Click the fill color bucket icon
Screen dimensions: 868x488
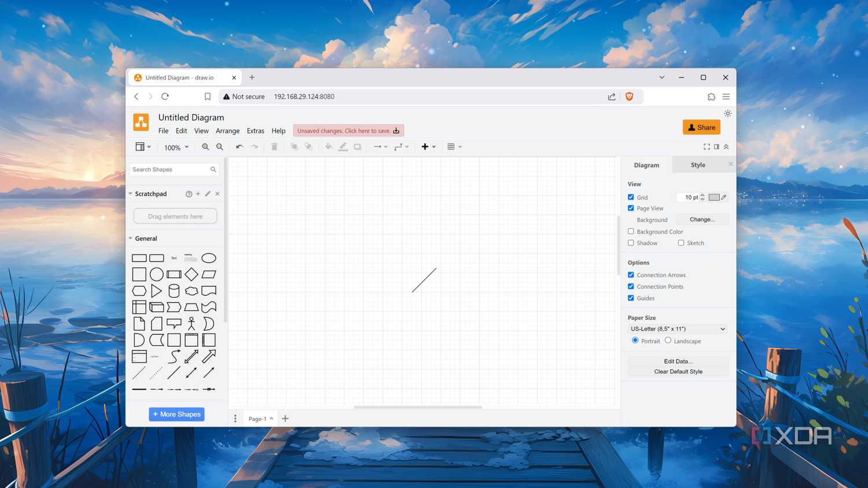[329, 147]
